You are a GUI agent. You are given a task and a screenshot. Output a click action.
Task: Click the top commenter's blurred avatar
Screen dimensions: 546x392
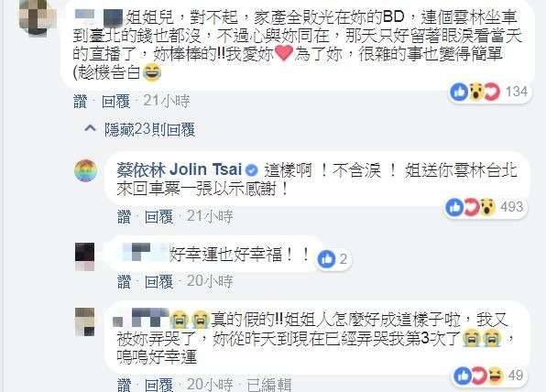coord(37,16)
